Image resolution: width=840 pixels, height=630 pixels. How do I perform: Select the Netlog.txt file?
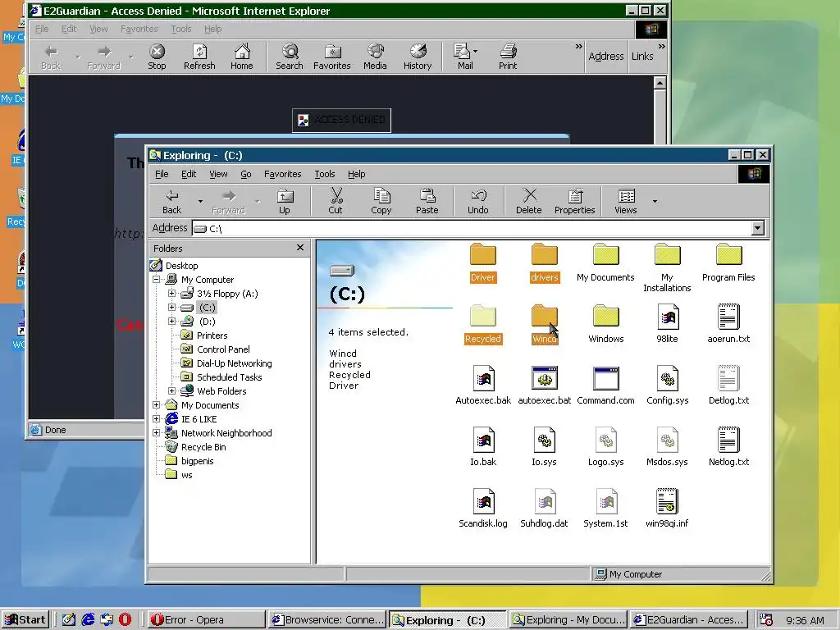(x=728, y=447)
